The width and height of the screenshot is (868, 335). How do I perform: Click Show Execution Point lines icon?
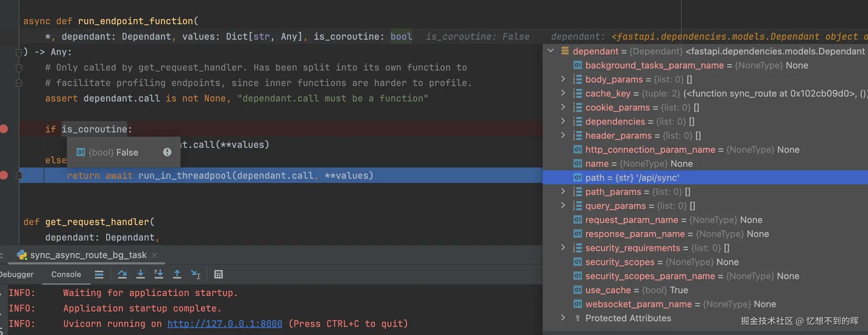[99, 274]
